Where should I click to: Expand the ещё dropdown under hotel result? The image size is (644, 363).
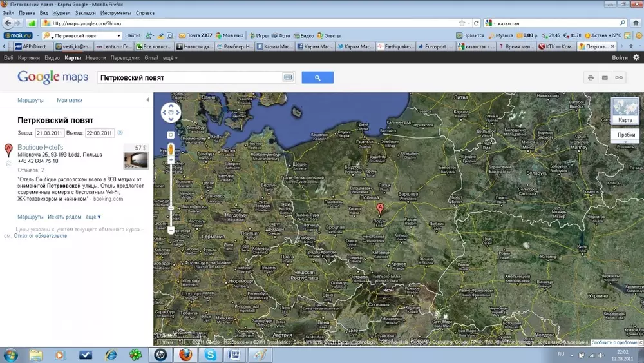[93, 217]
